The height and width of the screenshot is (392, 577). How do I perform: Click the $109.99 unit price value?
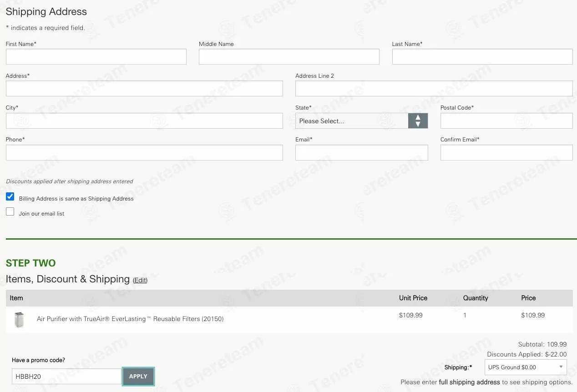click(x=411, y=315)
